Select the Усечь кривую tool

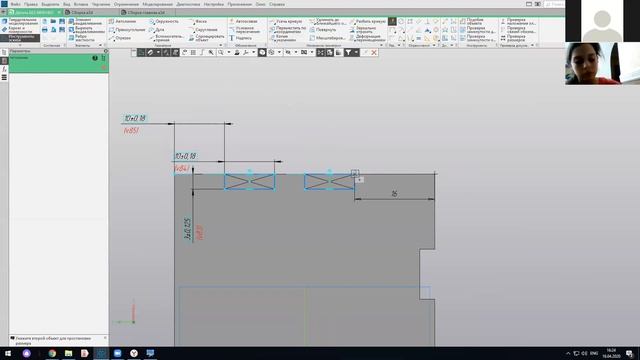(x=286, y=21)
